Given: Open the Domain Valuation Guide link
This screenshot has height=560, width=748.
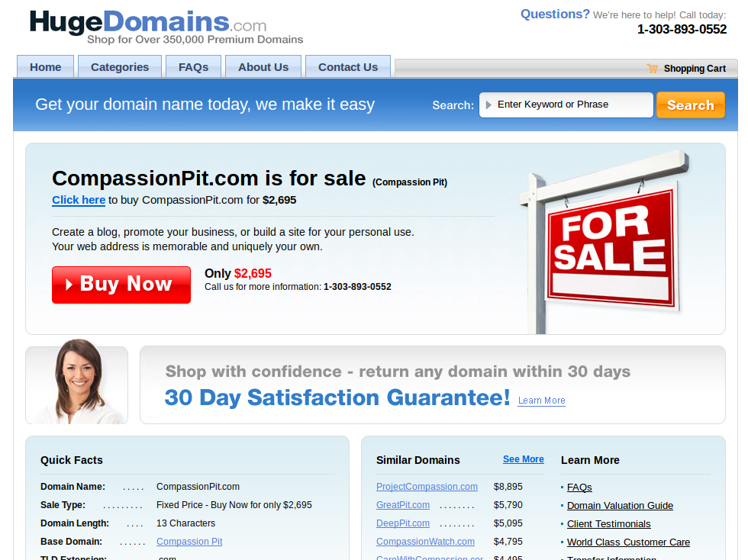Looking at the screenshot, I should [x=620, y=505].
